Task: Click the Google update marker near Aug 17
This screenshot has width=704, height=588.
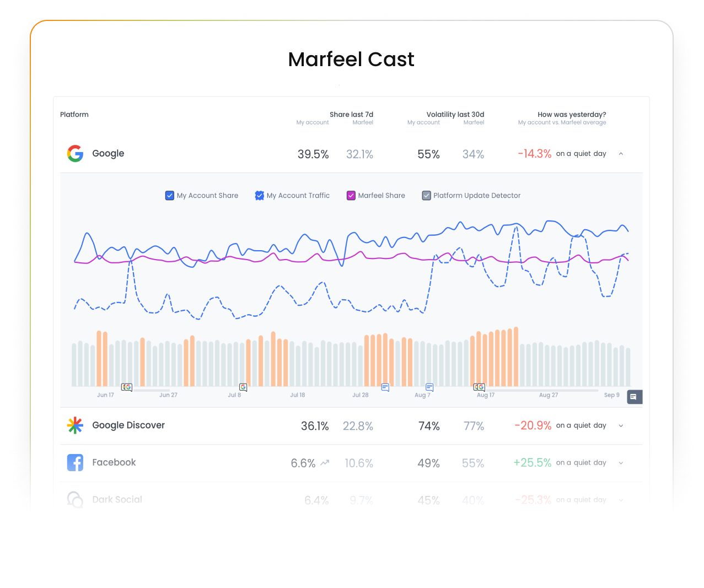Action: [x=479, y=387]
